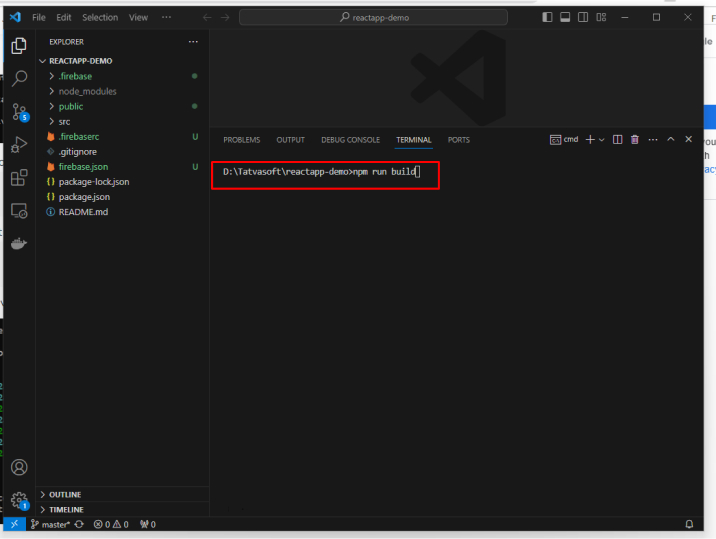Open the Docker view in activity bar

tap(18, 243)
